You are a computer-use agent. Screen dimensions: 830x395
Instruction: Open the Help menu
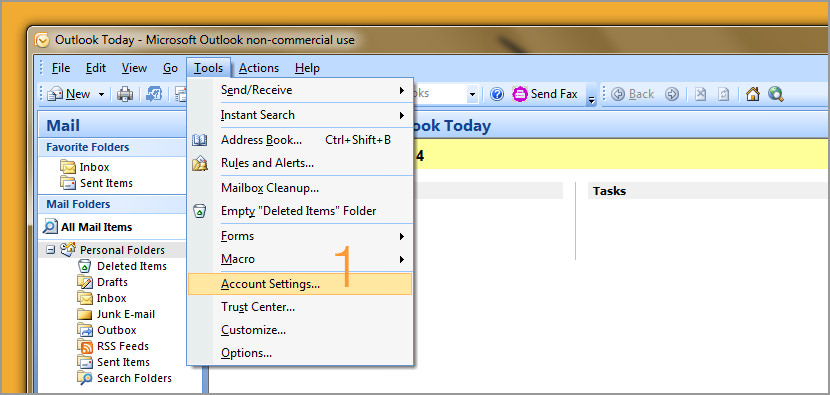click(307, 68)
